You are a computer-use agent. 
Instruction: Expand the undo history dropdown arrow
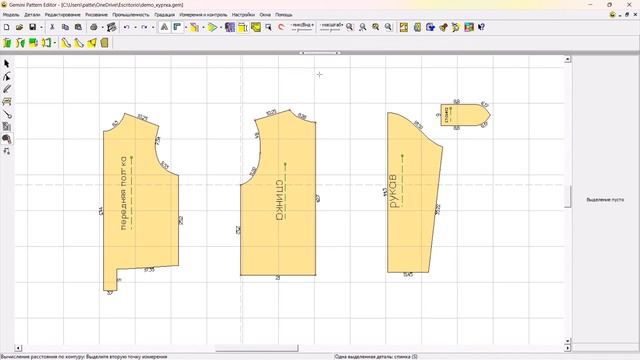136,27
